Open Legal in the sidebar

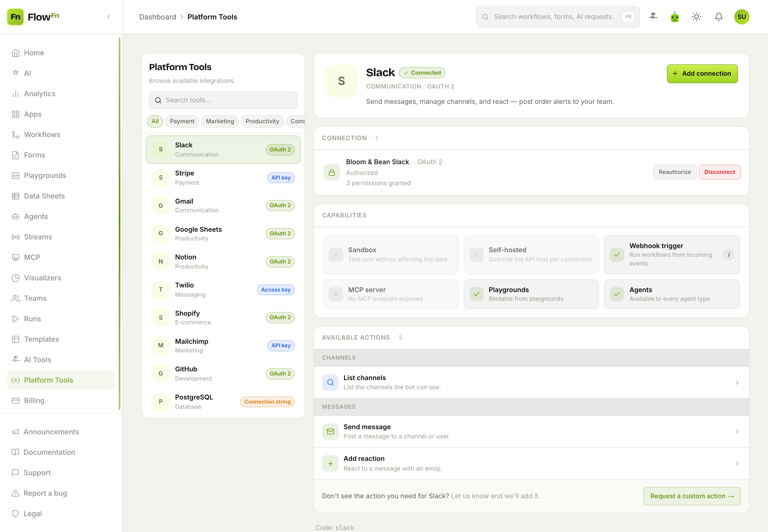(61, 514)
